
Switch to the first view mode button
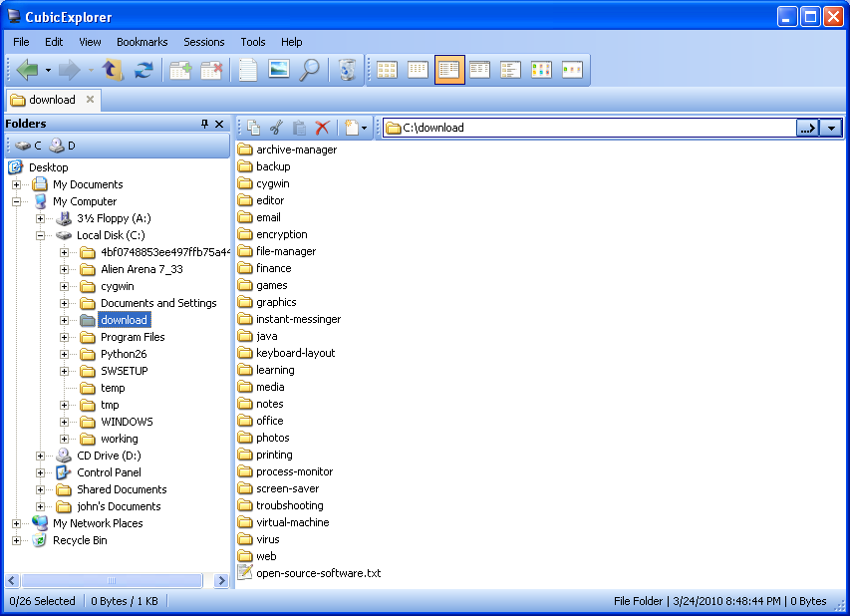click(388, 70)
